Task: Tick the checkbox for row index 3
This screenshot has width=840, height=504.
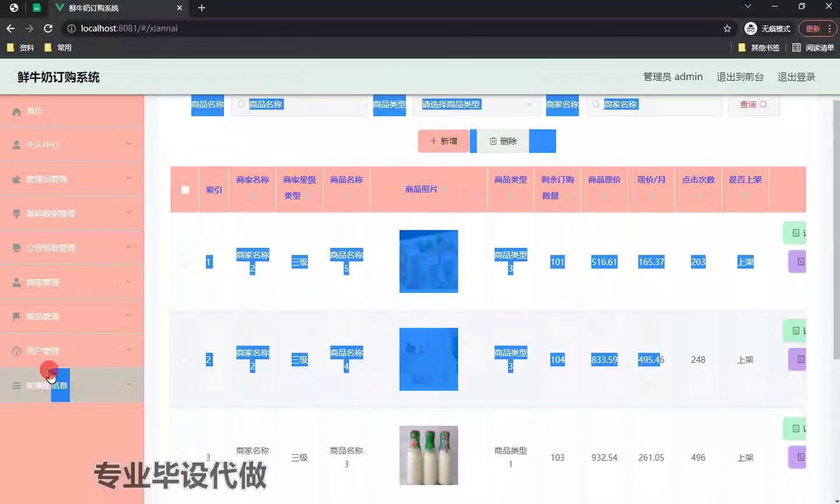Action: [x=184, y=458]
